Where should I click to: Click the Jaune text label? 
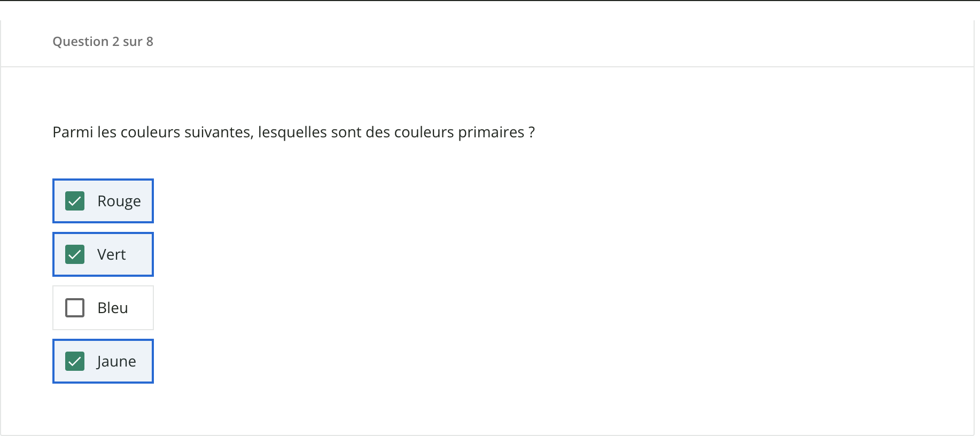[x=116, y=361]
